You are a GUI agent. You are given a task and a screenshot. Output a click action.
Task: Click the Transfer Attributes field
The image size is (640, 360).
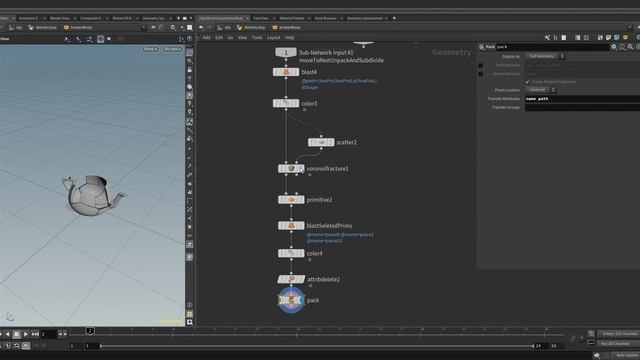(582, 99)
